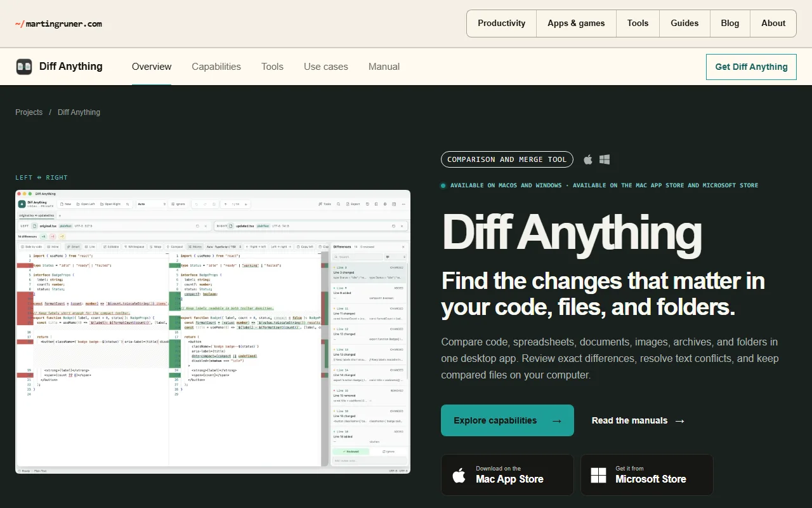Click the Get Diff Anything button

751,67
